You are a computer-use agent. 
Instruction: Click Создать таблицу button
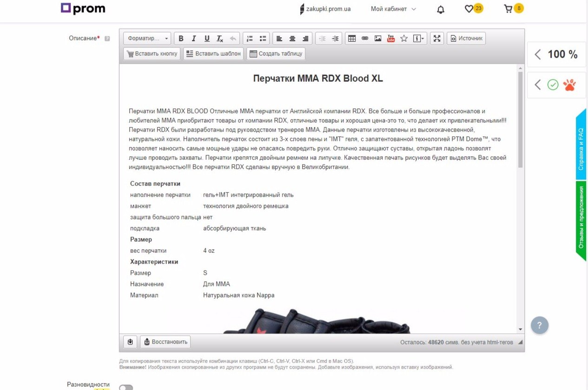click(276, 53)
